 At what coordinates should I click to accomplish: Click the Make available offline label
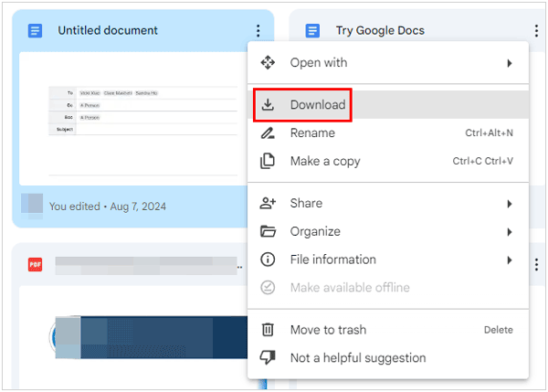tap(350, 288)
